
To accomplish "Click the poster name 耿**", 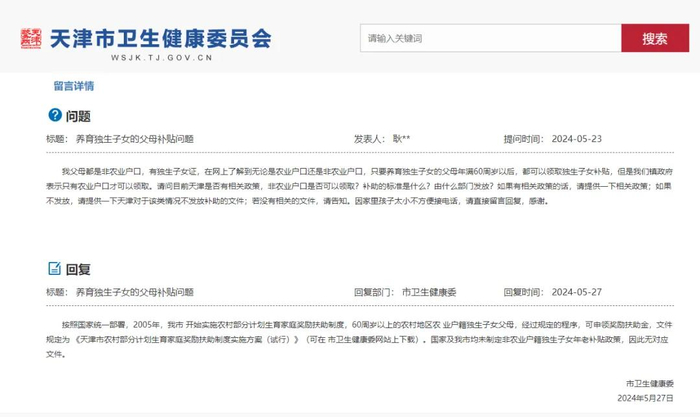I will pos(401,139).
